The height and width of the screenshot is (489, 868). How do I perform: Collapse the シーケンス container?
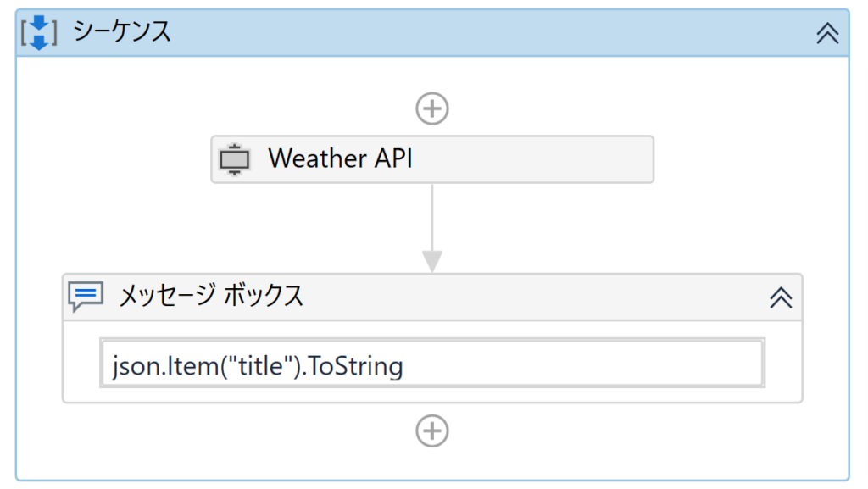click(827, 33)
